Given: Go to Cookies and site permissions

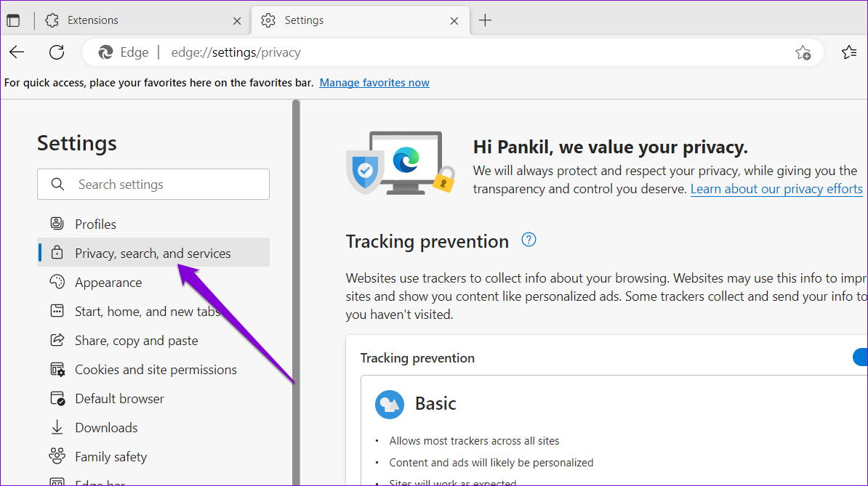Looking at the screenshot, I should pyautogui.click(x=156, y=370).
